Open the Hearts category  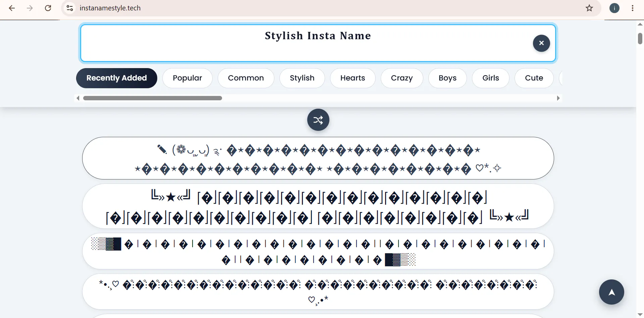pyautogui.click(x=353, y=78)
